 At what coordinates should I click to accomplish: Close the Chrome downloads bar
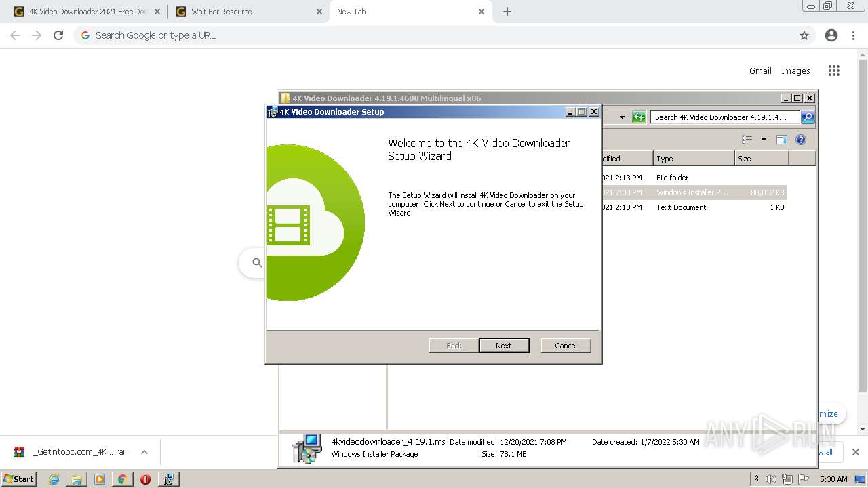coord(855,452)
